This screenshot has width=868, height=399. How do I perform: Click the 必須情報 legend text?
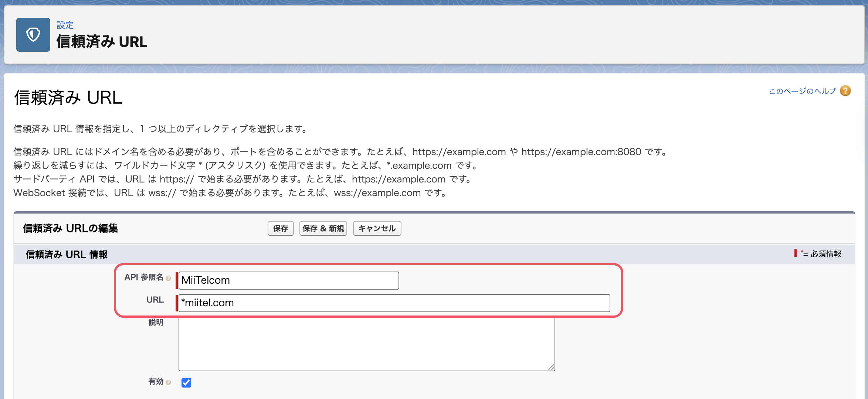point(826,254)
